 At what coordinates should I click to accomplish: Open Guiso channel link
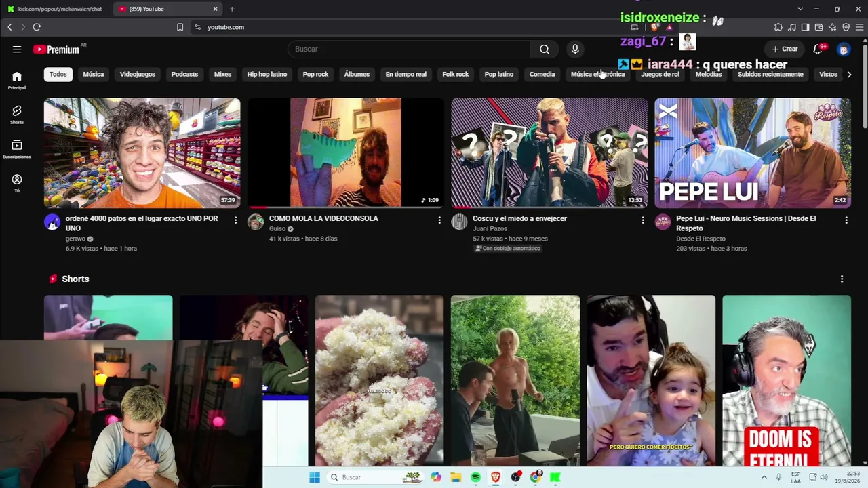[x=277, y=229]
